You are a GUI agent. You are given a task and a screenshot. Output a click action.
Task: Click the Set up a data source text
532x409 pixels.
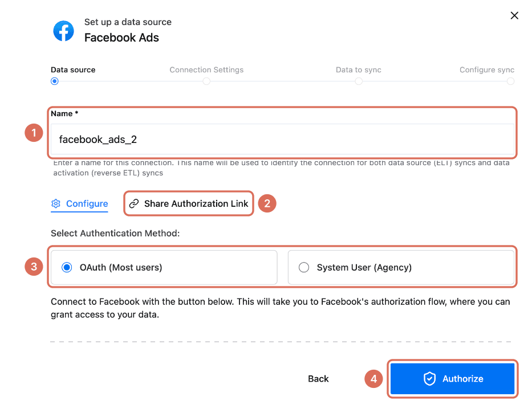[x=128, y=22]
